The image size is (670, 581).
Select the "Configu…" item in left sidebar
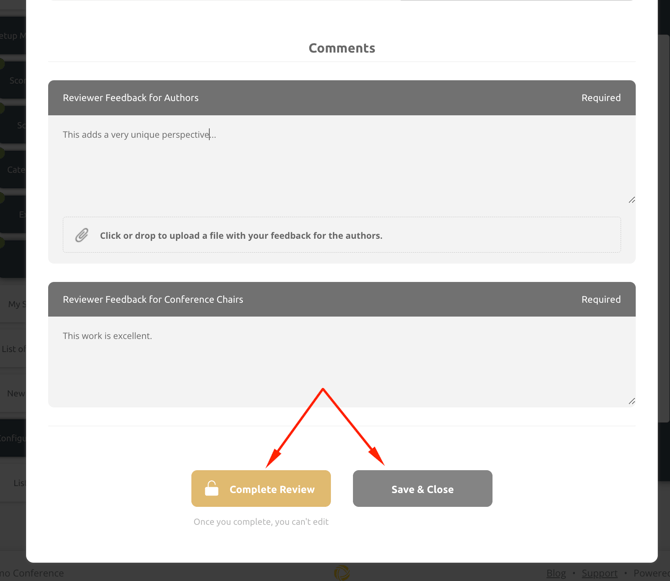pos(12,438)
